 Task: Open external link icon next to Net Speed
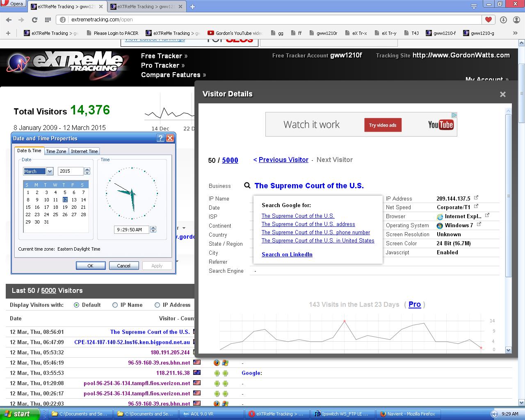click(476, 206)
